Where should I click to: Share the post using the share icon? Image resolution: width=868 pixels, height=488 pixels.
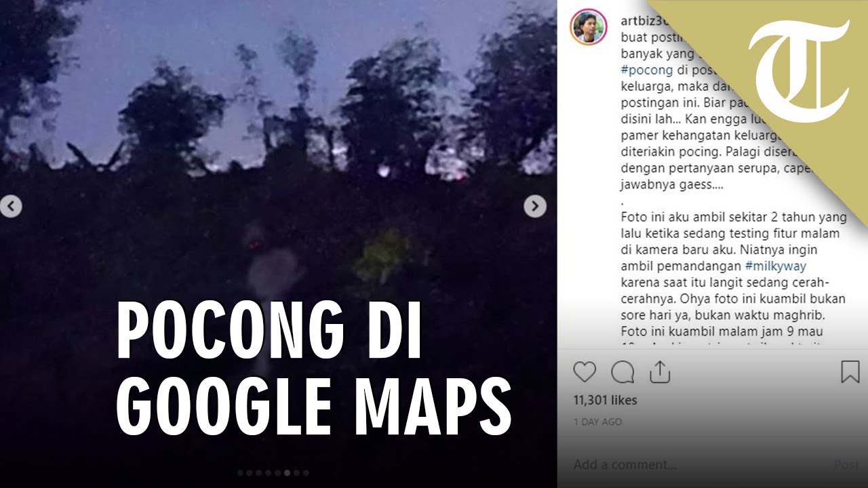[659, 372]
